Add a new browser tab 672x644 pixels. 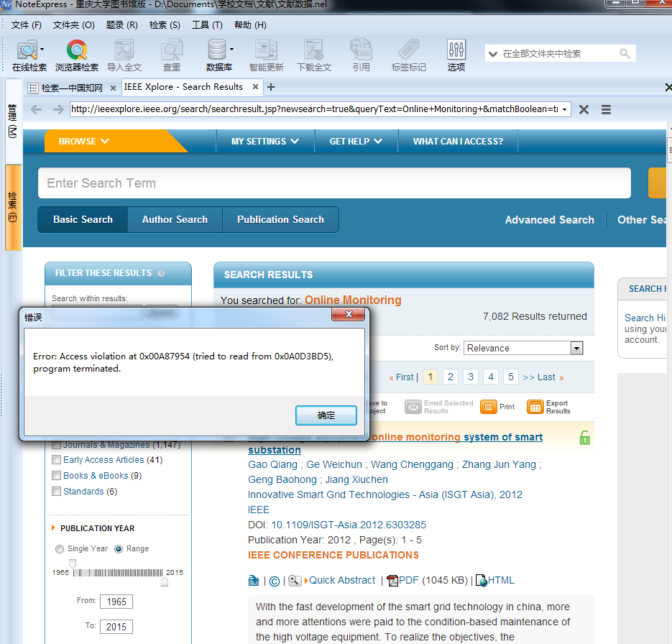[271, 88]
